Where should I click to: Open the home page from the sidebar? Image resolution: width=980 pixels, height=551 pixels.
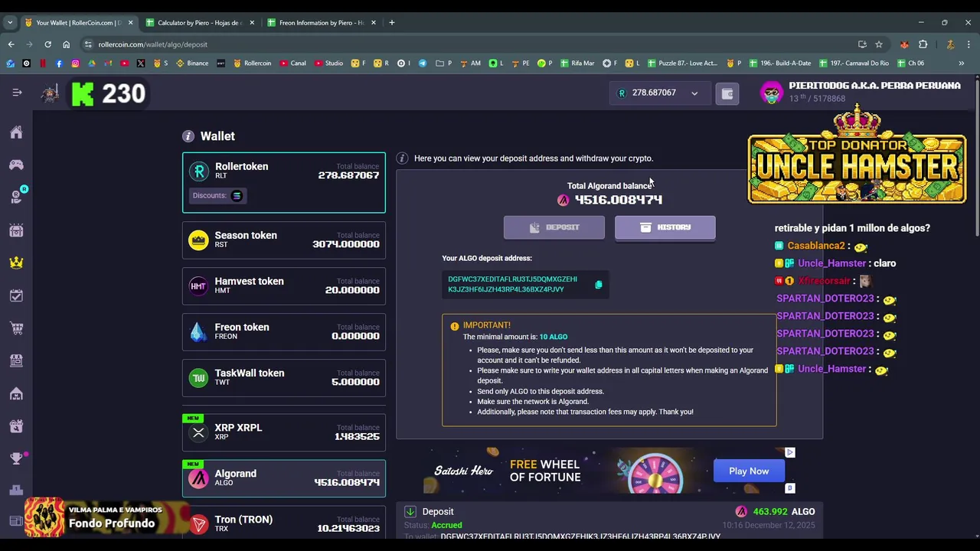(x=16, y=132)
